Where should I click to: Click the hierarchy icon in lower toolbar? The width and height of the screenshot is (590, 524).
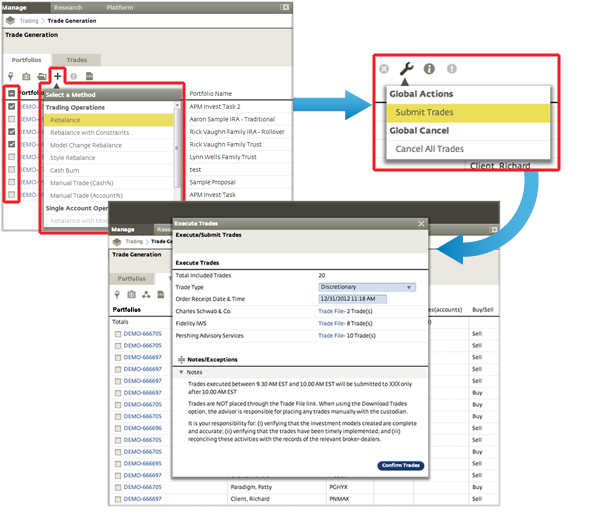[146, 295]
